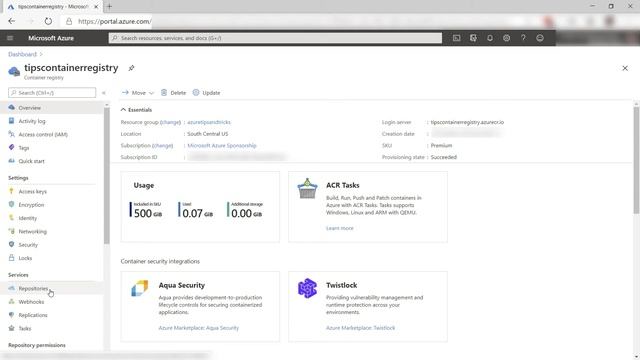The image size is (640, 360).
Task: Open a new browser tab
Action: click(x=109, y=7)
